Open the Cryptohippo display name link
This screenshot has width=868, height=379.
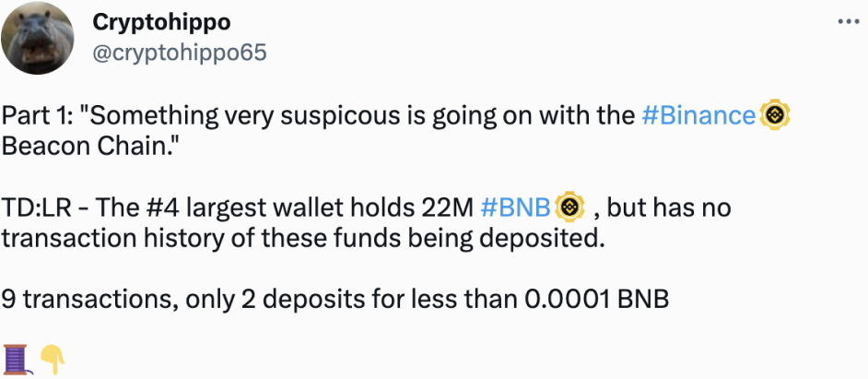(161, 23)
